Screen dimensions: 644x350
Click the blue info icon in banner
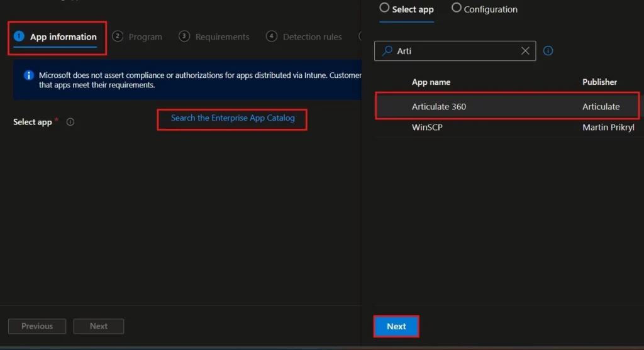click(28, 75)
